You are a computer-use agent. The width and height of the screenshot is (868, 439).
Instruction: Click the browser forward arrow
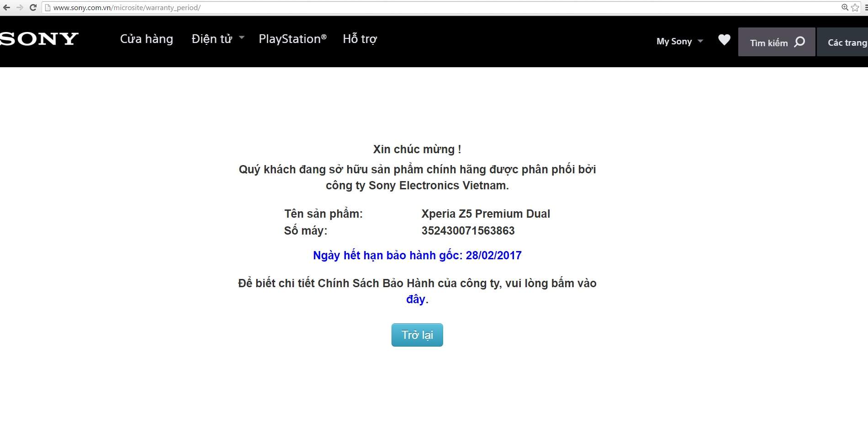[20, 7]
